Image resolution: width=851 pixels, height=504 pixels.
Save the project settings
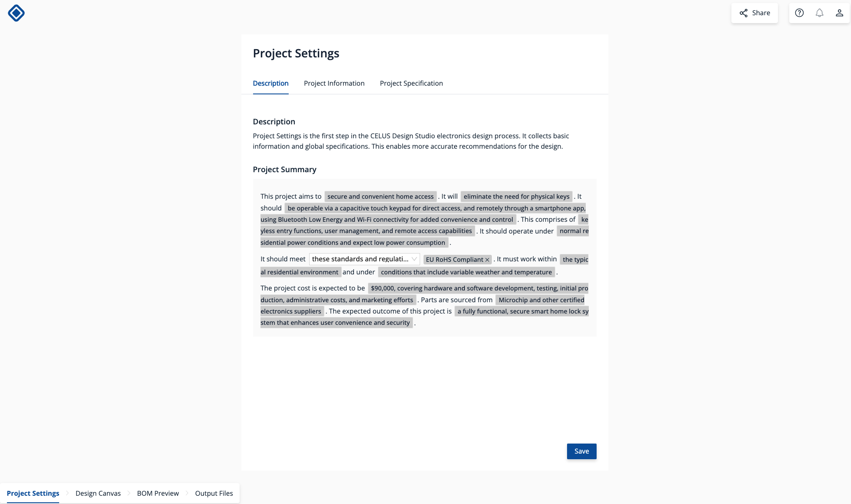582,451
